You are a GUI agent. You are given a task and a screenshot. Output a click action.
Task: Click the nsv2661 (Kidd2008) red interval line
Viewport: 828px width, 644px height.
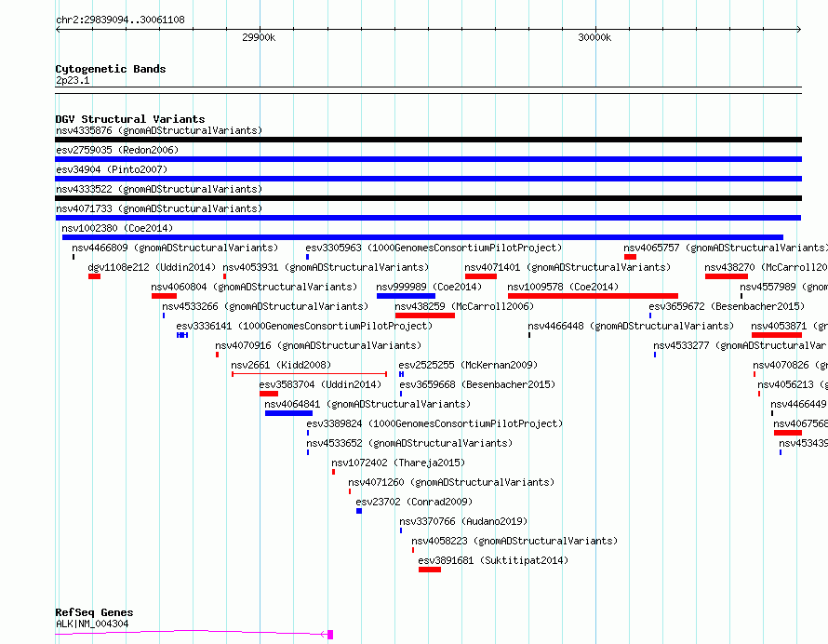point(310,374)
